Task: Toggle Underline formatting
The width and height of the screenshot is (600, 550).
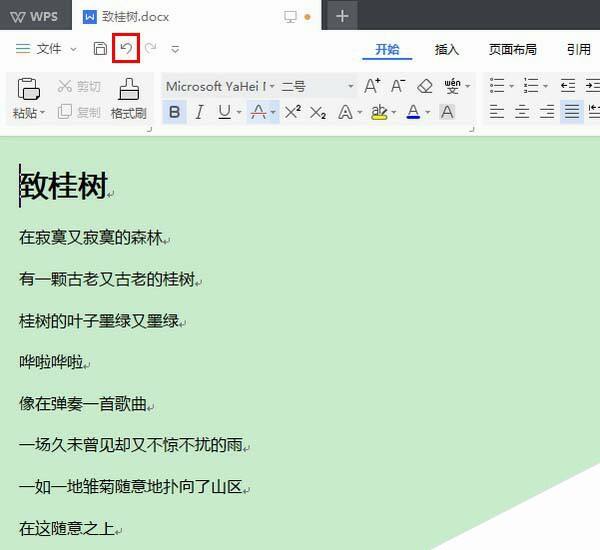Action: click(224, 112)
